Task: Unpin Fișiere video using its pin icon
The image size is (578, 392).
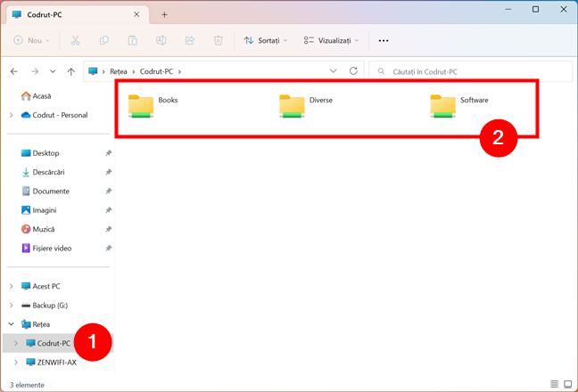Action: (109, 249)
